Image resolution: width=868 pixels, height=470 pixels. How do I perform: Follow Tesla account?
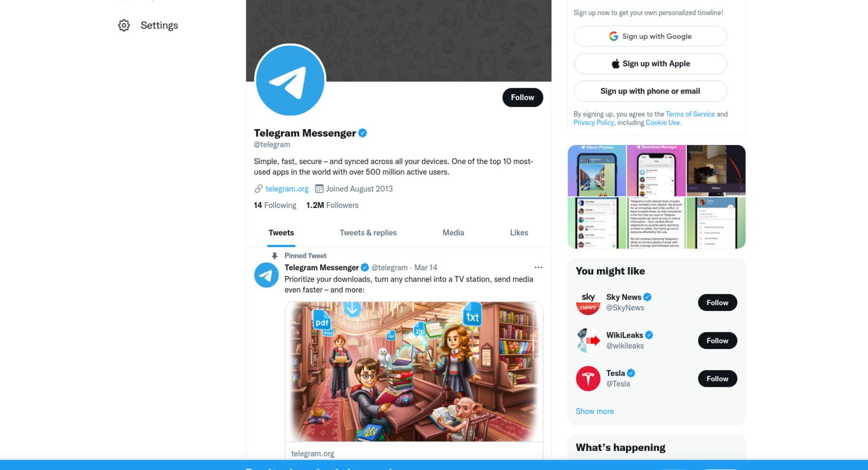click(717, 379)
